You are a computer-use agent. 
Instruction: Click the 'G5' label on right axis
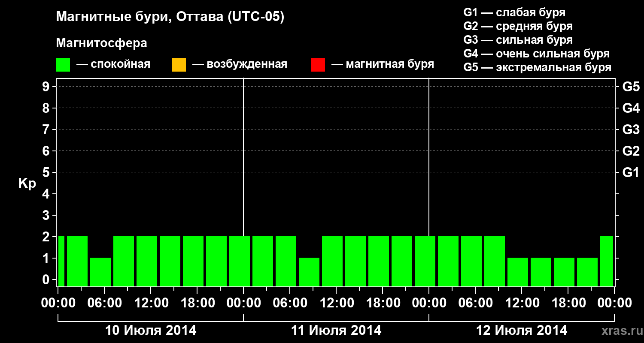coord(631,87)
